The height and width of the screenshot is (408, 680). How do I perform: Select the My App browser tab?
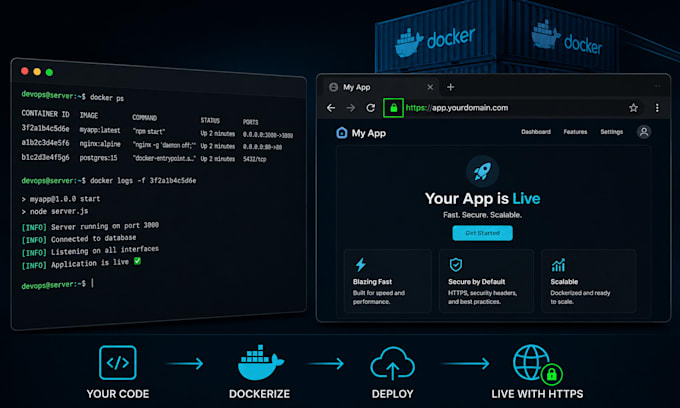coord(381,87)
